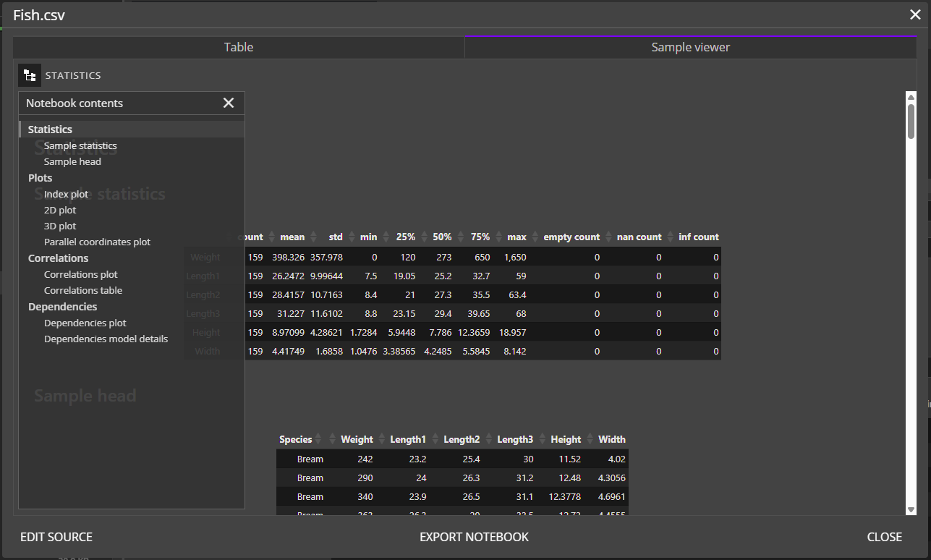Screen dimensions: 931x560
Task: Close the Notebook contents panel
Action: pos(229,103)
